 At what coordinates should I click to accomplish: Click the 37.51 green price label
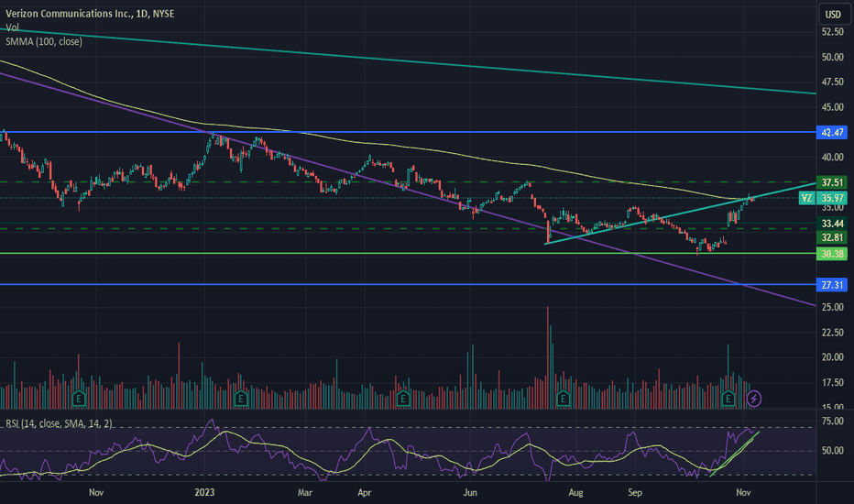tap(832, 182)
